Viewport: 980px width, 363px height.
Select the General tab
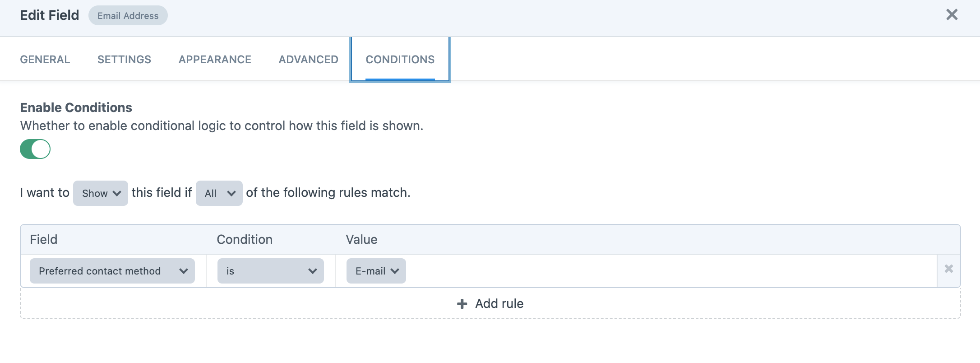point(44,59)
